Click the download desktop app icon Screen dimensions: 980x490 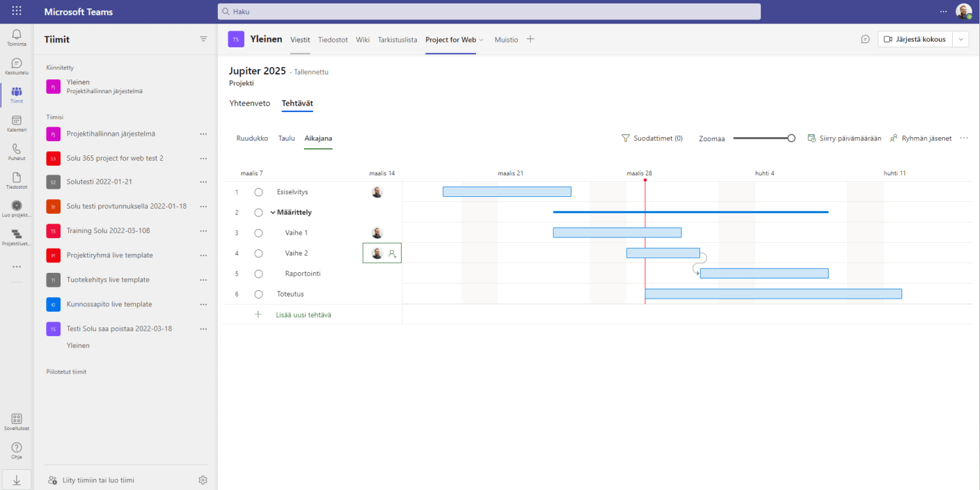[x=17, y=480]
